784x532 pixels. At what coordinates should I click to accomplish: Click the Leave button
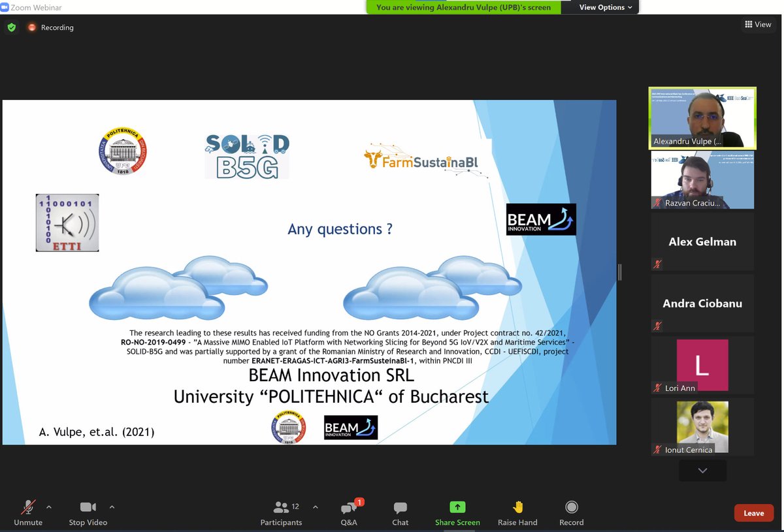(753, 513)
